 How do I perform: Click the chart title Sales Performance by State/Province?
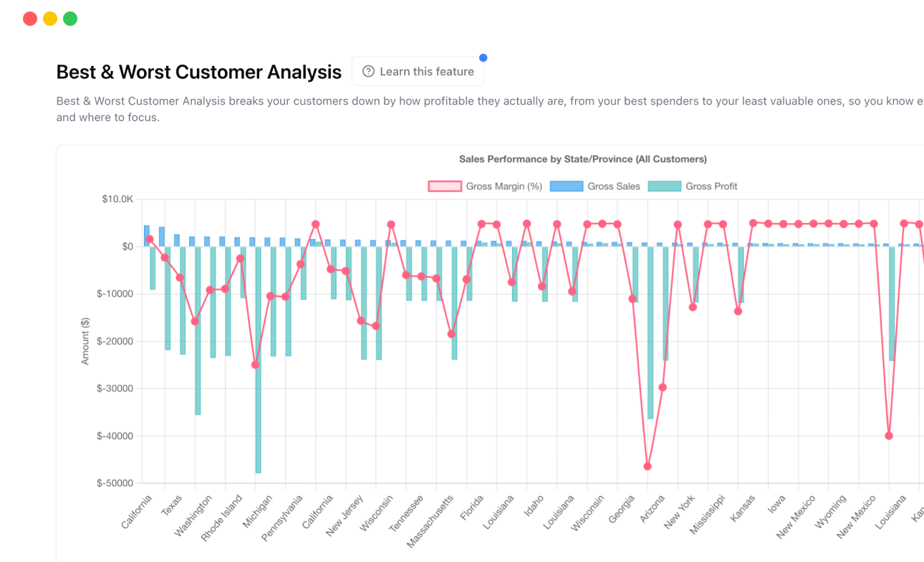point(583,158)
